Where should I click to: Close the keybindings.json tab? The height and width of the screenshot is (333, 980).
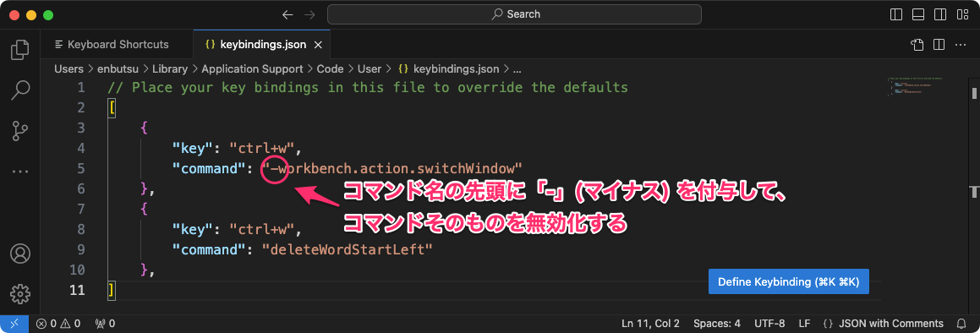click(x=317, y=45)
